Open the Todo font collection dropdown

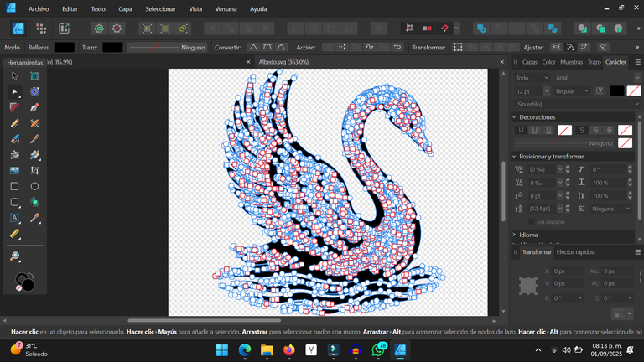point(532,78)
